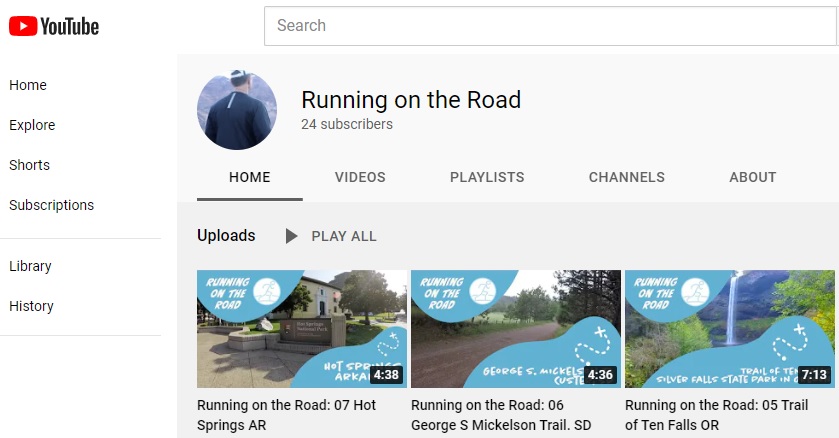Open Shorts from the sidebar
This screenshot has height=438, width=839.
coord(29,165)
